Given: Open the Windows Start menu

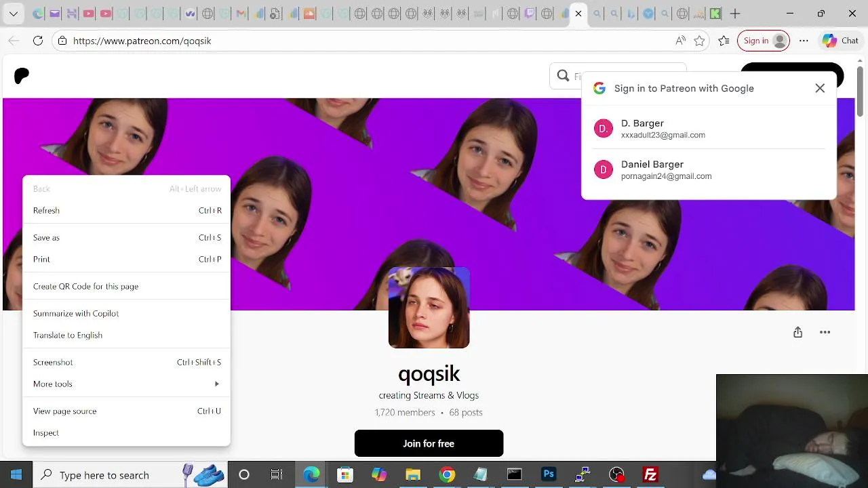Looking at the screenshot, I should tap(16, 474).
